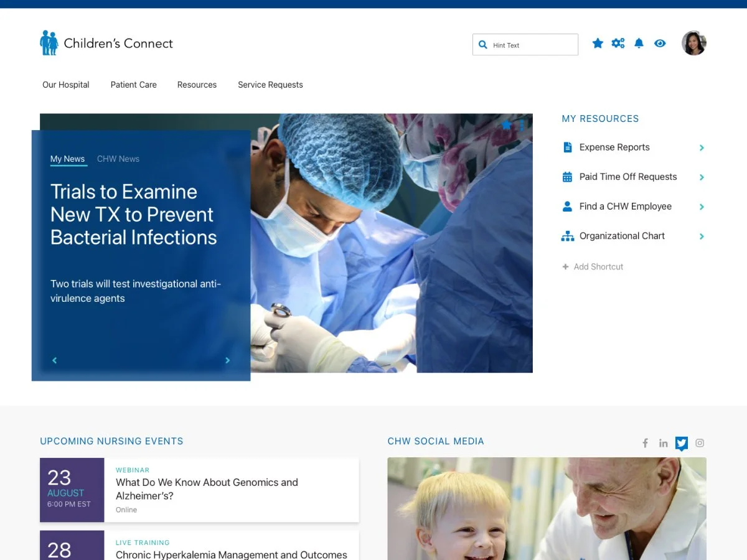Expand Expense Reports with its chevron

coord(702,147)
